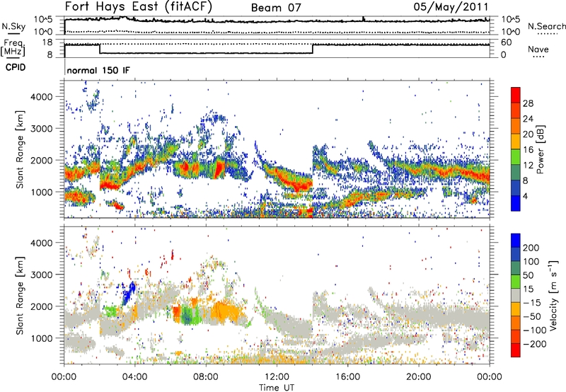
Task: Pick the 16–20 dB yellow swatch
Action: 516,142
